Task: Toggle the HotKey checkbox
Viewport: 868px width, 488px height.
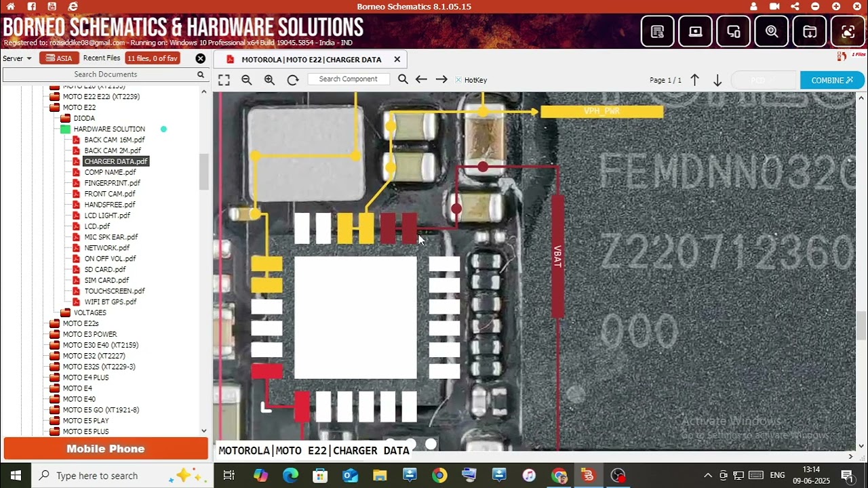Action: pyautogui.click(x=458, y=80)
